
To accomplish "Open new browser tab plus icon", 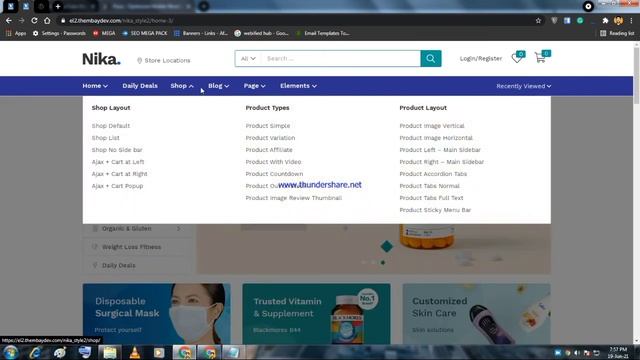I will 58,6.
